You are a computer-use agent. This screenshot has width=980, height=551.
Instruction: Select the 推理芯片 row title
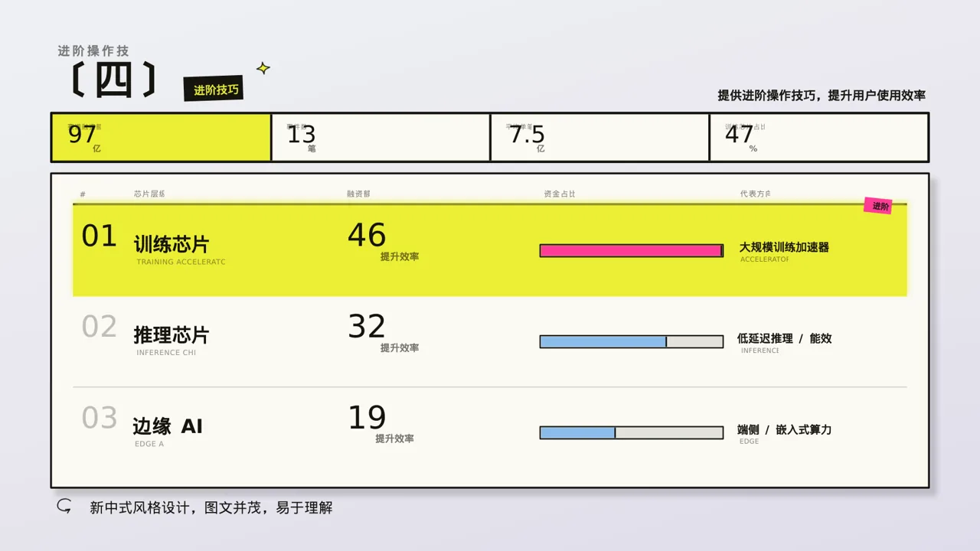[x=171, y=335]
